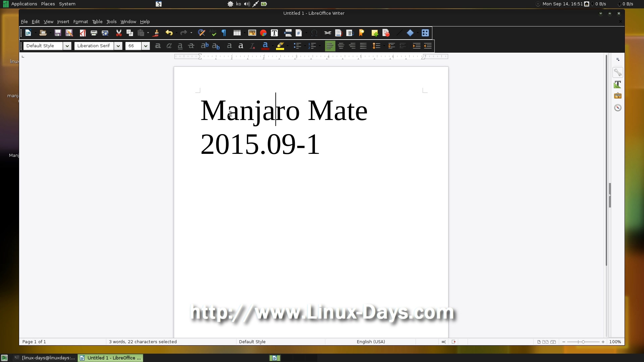644x362 pixels.
Task: Save the document with floppy icon
Action: click(58, 33)
